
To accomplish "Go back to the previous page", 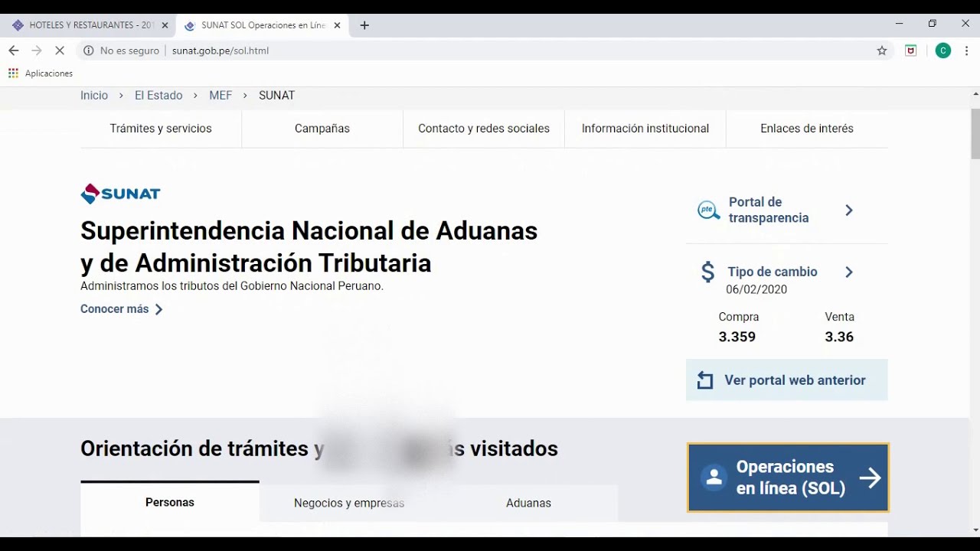I will pyautogui.click(x=14, y=51).
